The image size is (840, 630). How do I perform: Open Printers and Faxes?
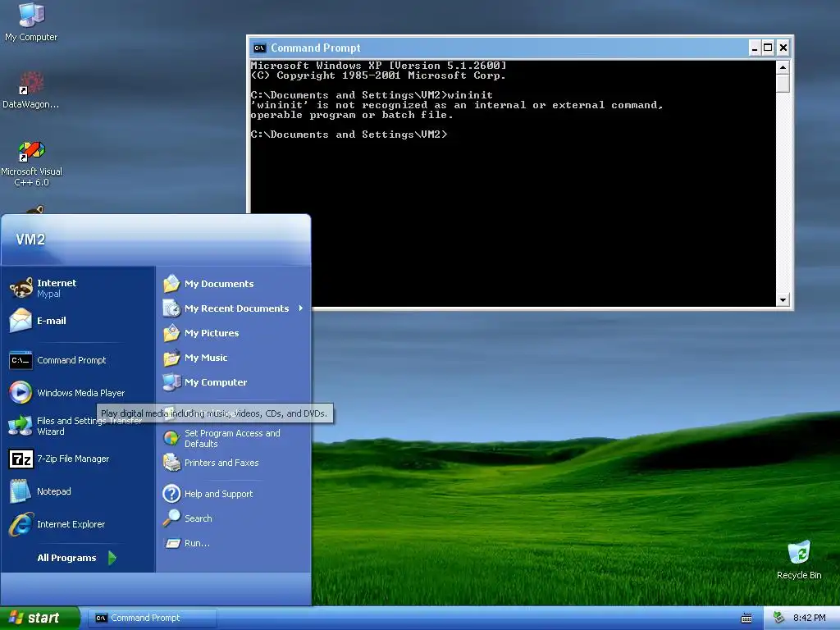[234, 463]
